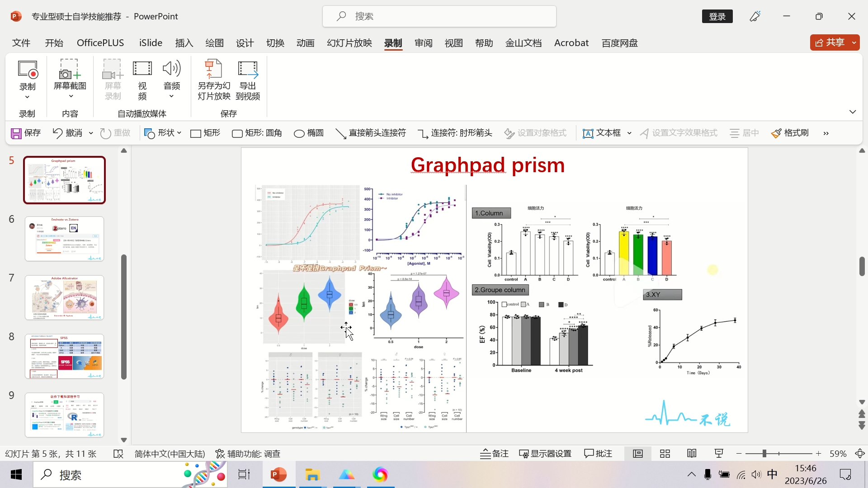This screenshot has width=868, height=488.
Task: Open the 批注 comments pane
Action: pos(598,454)
